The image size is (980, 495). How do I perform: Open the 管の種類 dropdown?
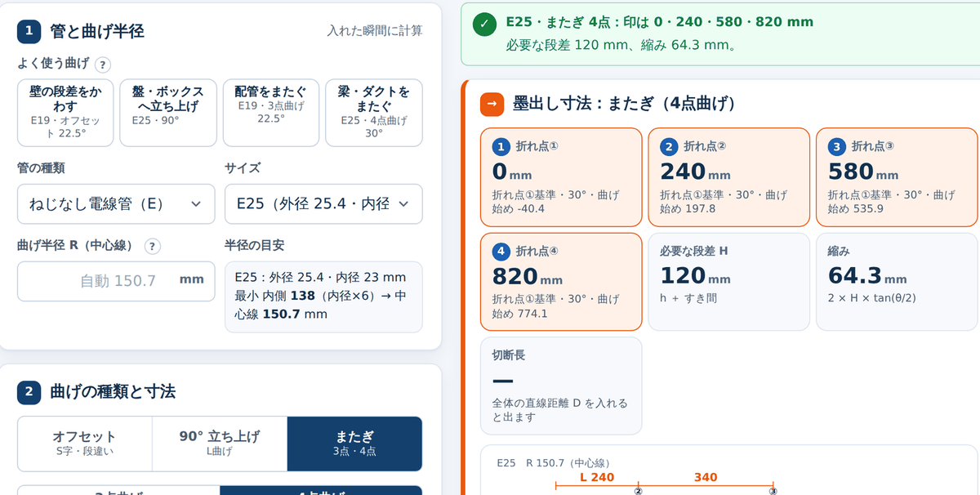click(x=116, y=204)
